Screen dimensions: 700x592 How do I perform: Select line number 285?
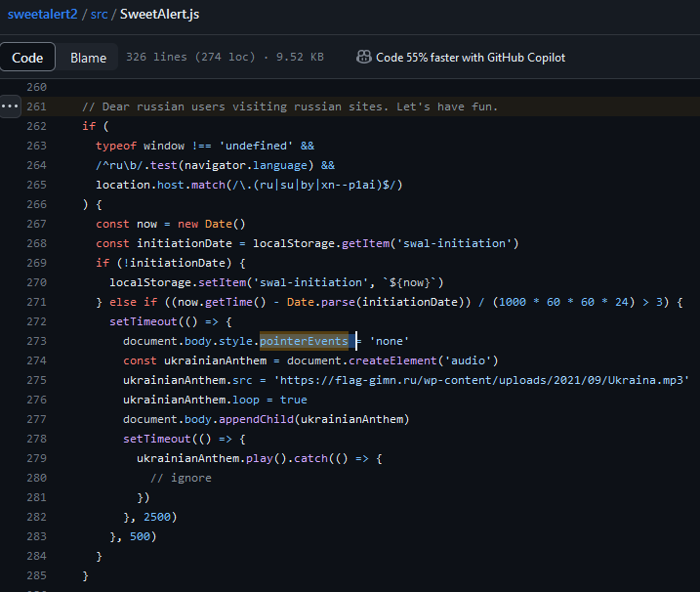tap(36, 575)
